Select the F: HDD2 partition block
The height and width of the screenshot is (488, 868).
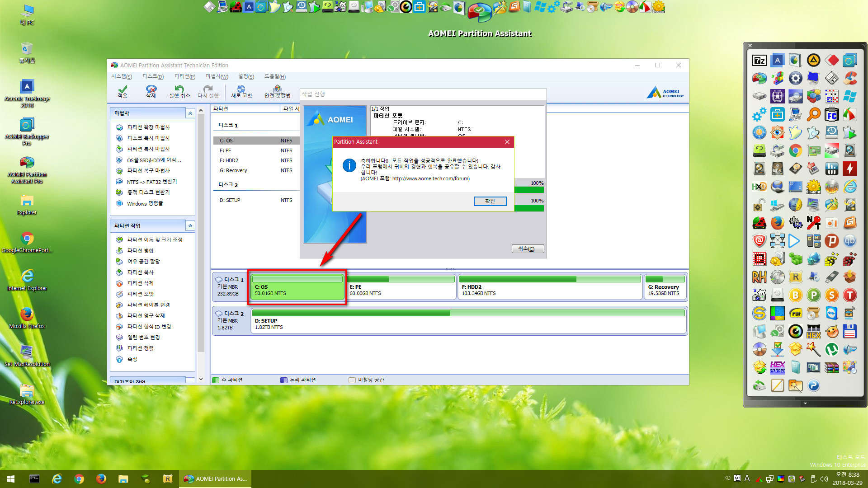[550, 287]
